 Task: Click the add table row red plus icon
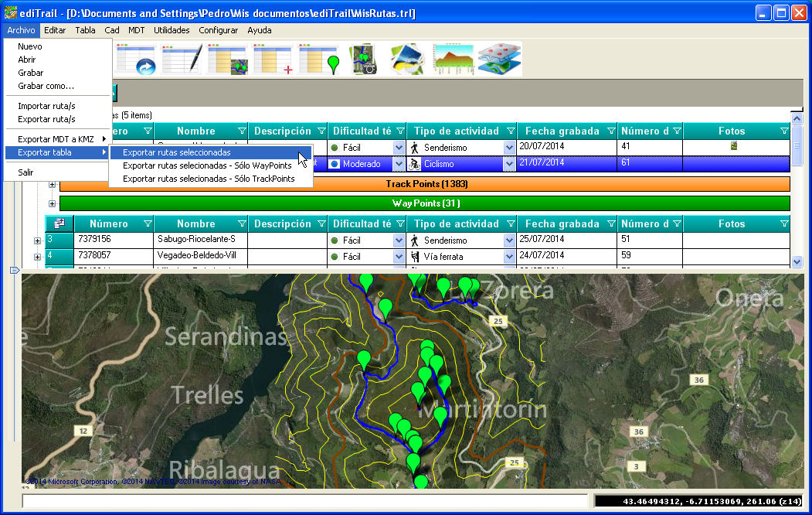coord(273,59)
